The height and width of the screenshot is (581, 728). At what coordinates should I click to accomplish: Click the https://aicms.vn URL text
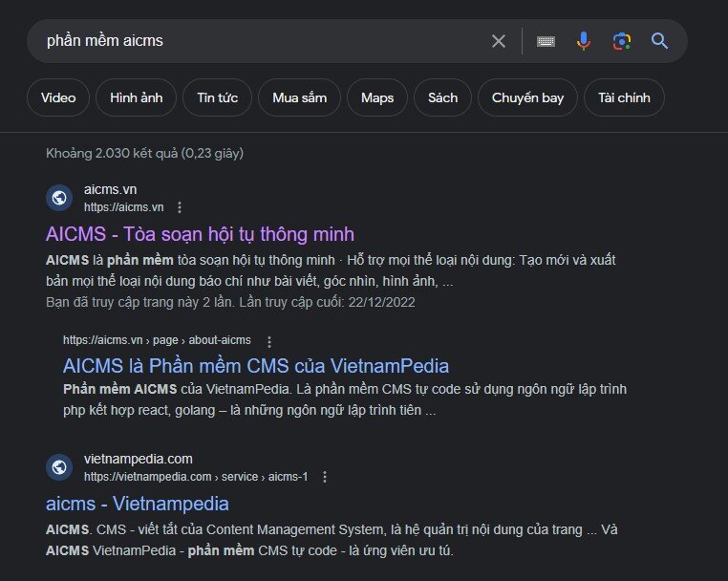[124, 207]
